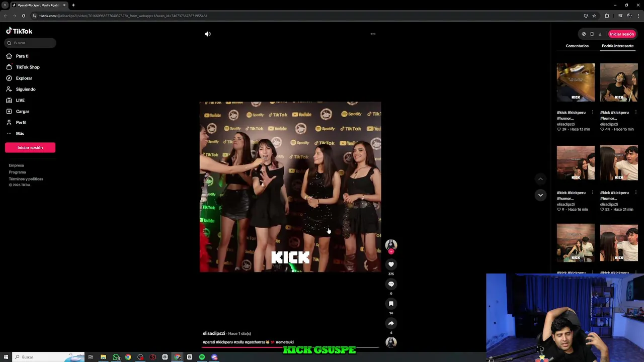This screenshot has height=362, width=644.
Task: Open options for the Hace 16 min suggestion
Action: pyautogui.click(x=592, y=193)
